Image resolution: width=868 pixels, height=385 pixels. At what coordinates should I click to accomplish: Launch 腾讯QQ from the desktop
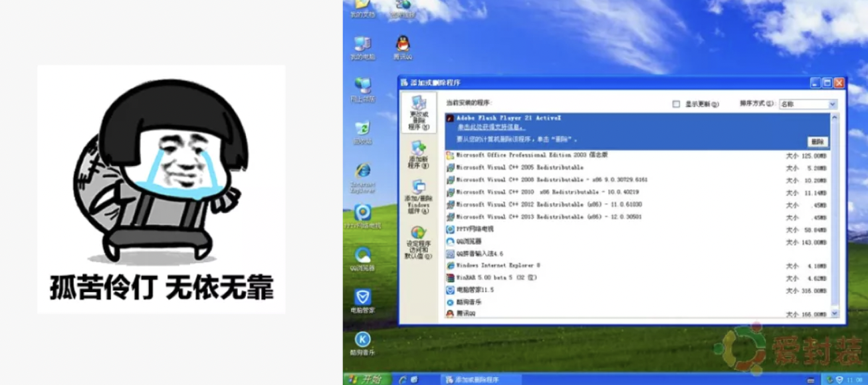[x=403, y=46]
